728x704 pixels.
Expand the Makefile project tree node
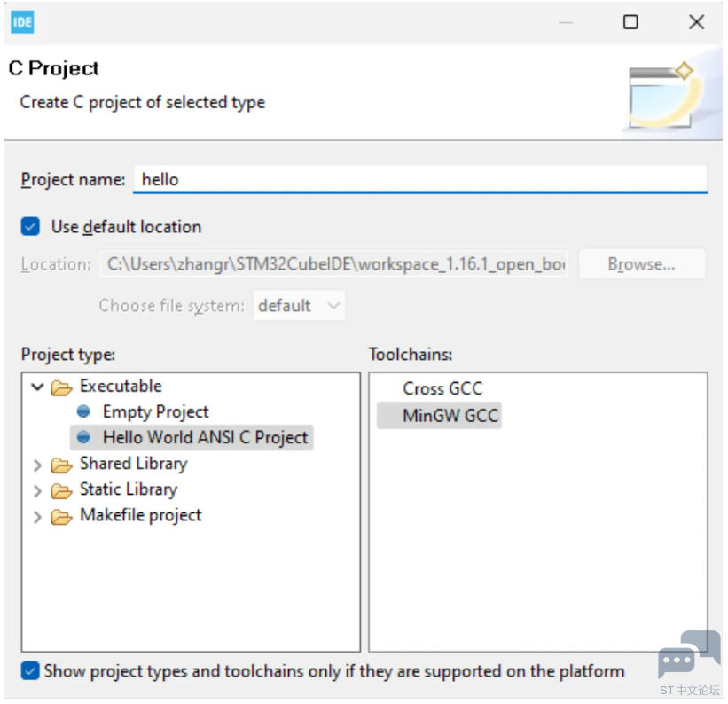pyautogui.click(x=37, y=516)
